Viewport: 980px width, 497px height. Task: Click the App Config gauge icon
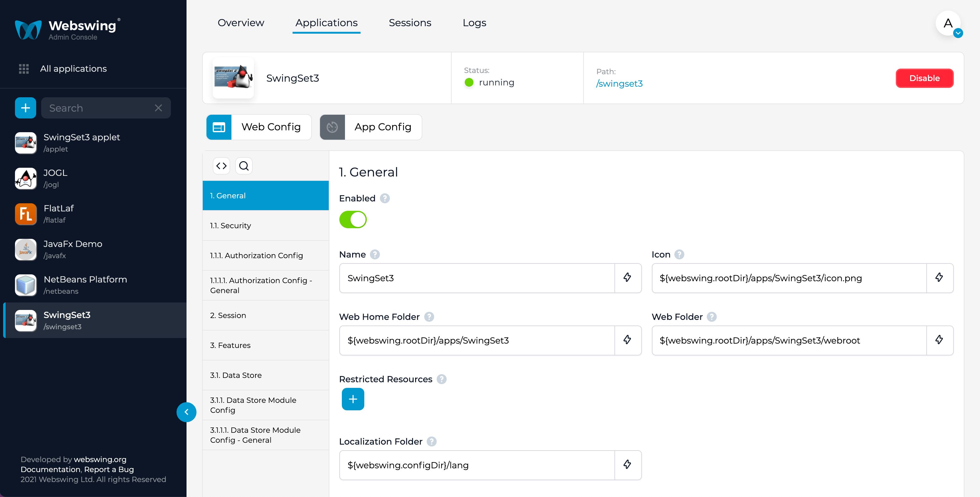332,127
